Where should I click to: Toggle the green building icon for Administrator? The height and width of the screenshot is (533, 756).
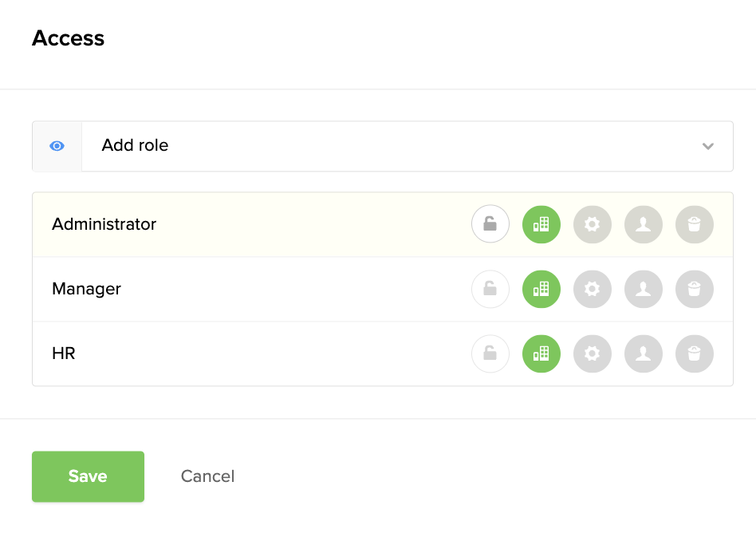tap(541, 224)
